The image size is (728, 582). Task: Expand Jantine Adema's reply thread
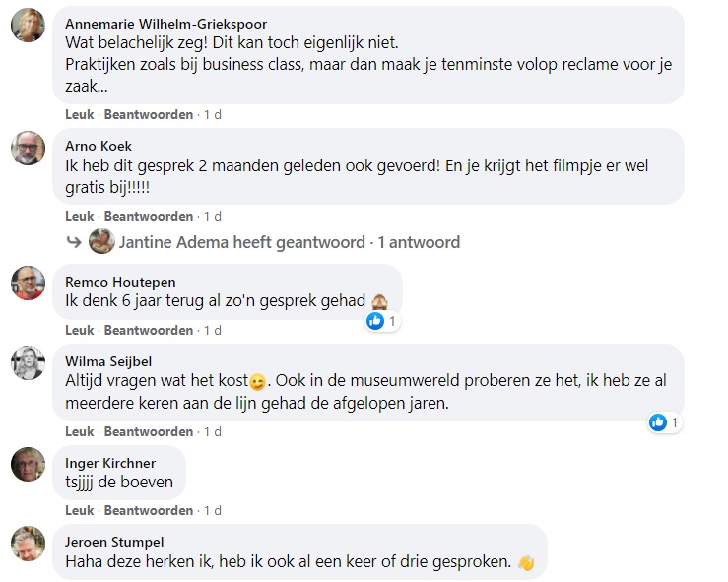coord(288,242)
